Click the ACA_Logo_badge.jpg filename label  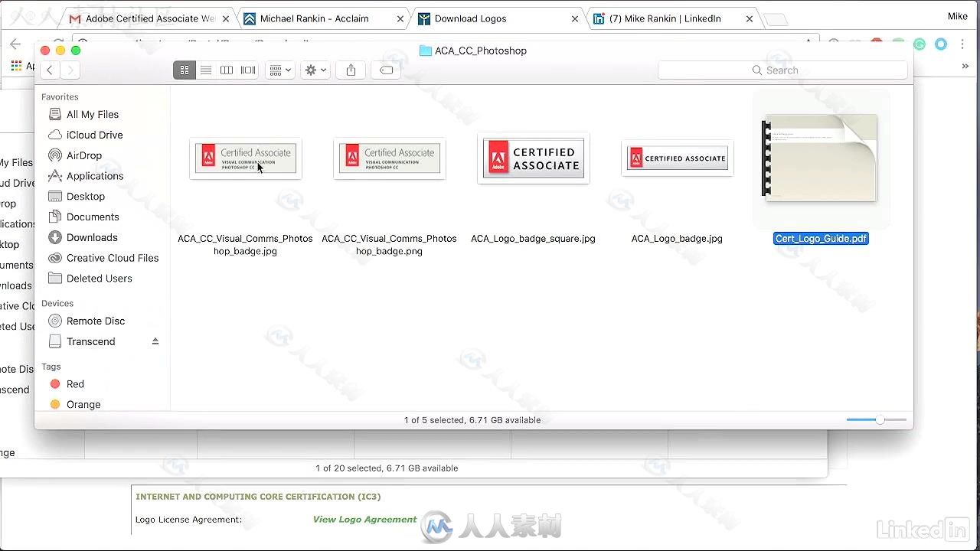(x=677, y=239)
